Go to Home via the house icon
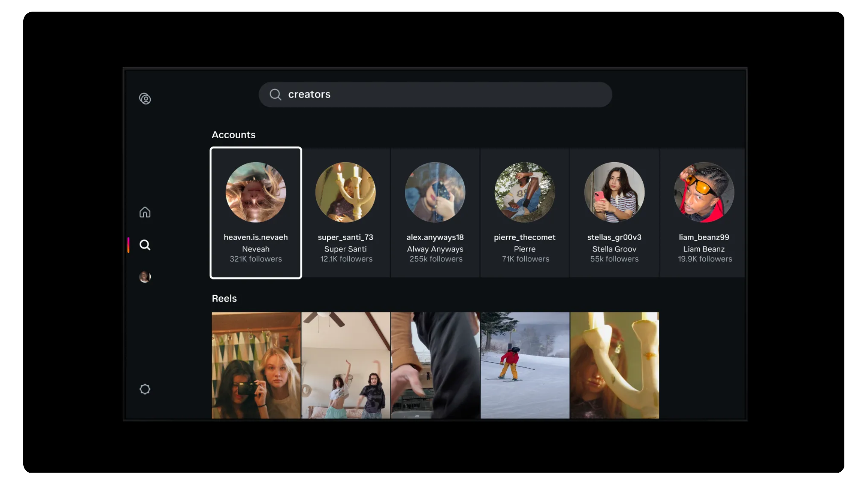 pos(145,212)
